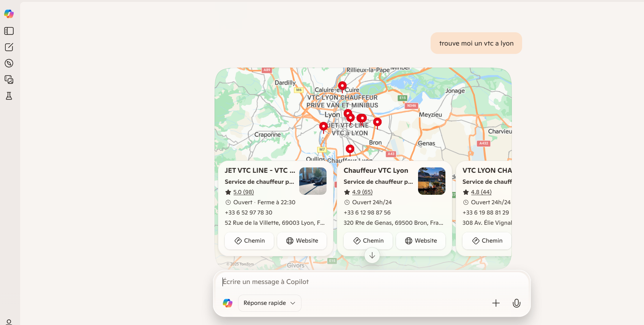Open the account profile icon

9,322
